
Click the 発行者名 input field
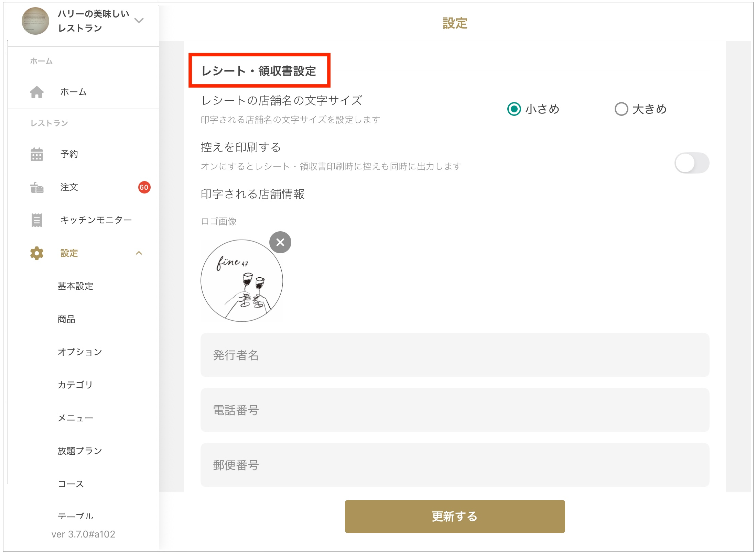(x=455, y=355)
